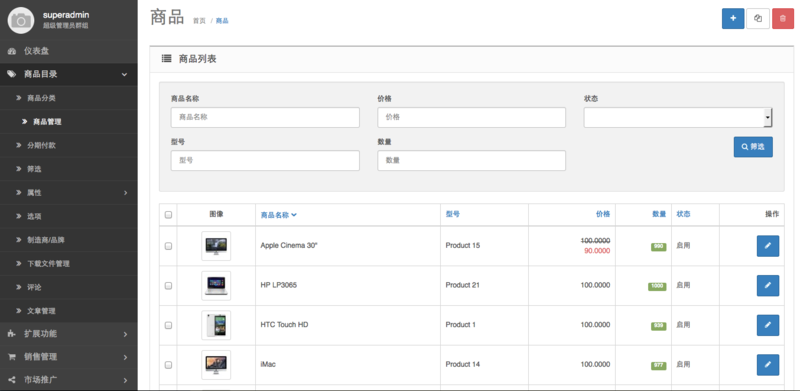
Task: Expand the 销售管理 menu
Action: [68, 357]
